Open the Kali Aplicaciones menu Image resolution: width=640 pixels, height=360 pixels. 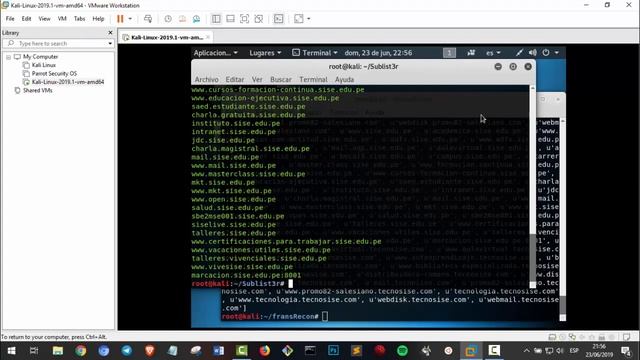(216, 53)
